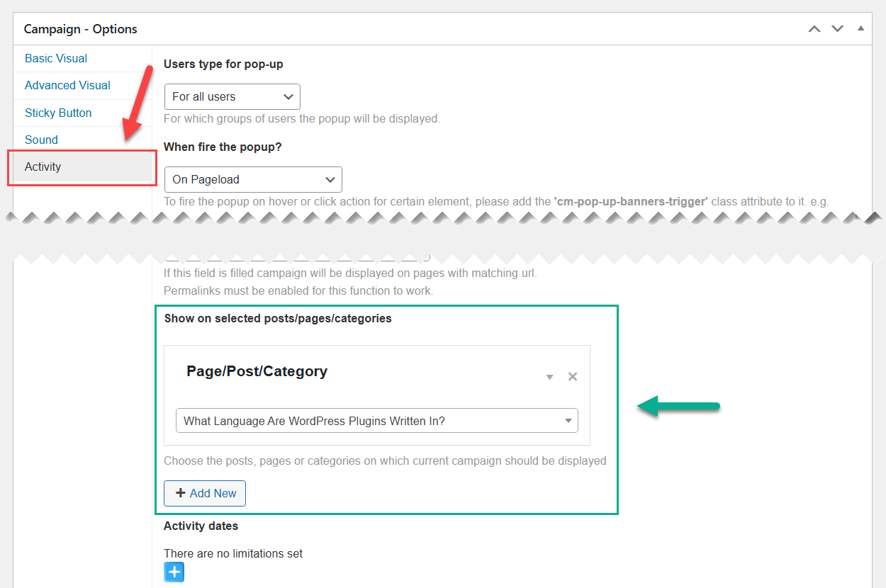Click the 'Page/Post/Category' heading
The height and width of the screenshot is (588, 886).
tap(257, 371)
